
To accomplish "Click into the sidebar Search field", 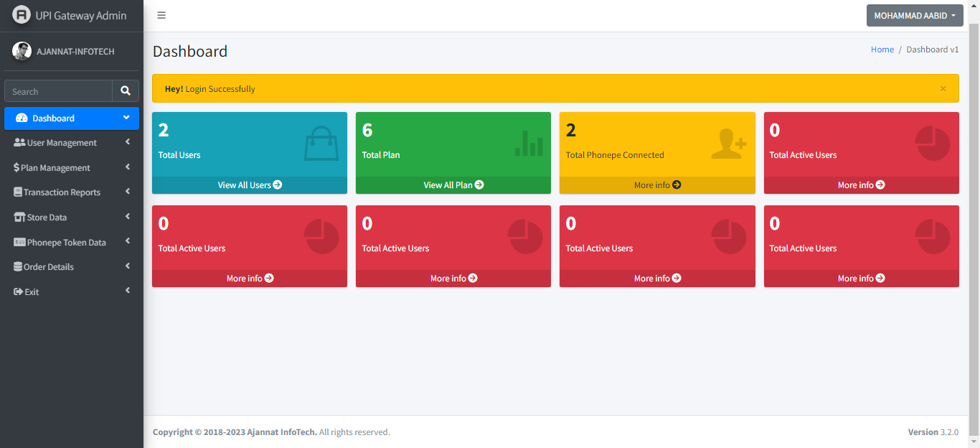I will pos(58,91).
